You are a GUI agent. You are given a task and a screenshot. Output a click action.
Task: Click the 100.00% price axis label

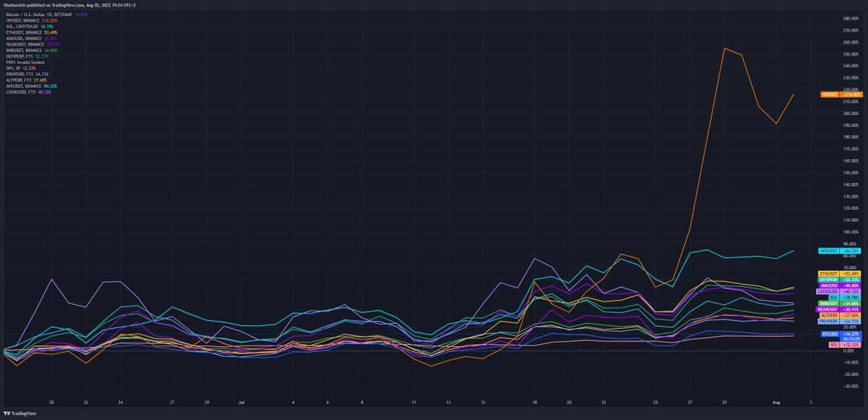point(850,232)
